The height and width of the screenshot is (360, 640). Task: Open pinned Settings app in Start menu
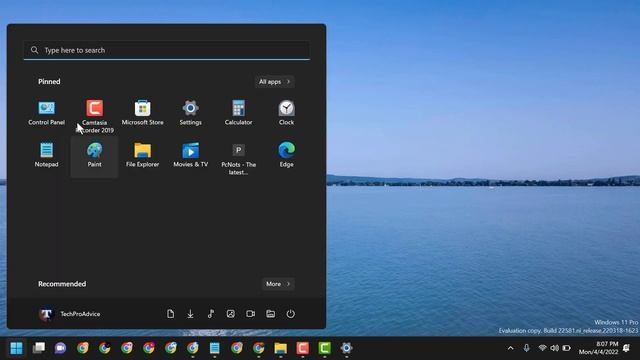point(190,113)
